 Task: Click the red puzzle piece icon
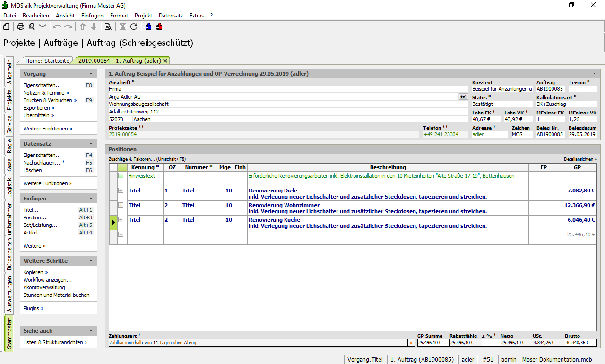pyautogui.click(x=159, y=26)
